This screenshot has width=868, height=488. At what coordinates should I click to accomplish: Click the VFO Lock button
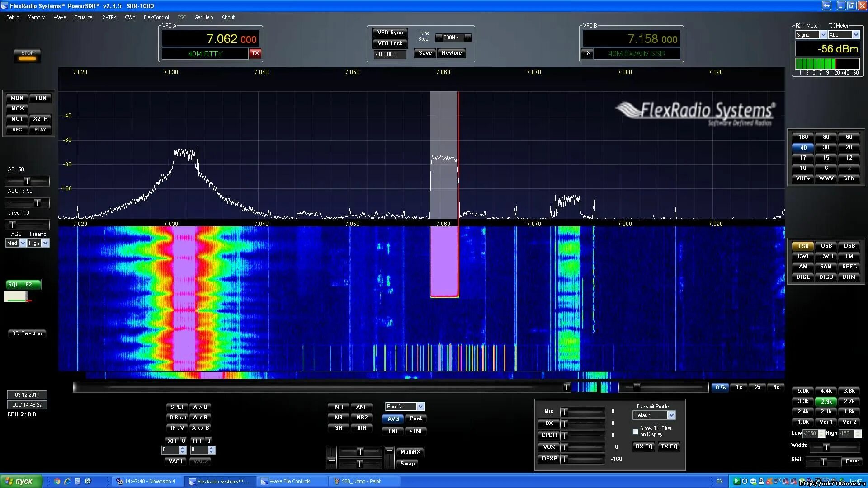coord(390,43)
